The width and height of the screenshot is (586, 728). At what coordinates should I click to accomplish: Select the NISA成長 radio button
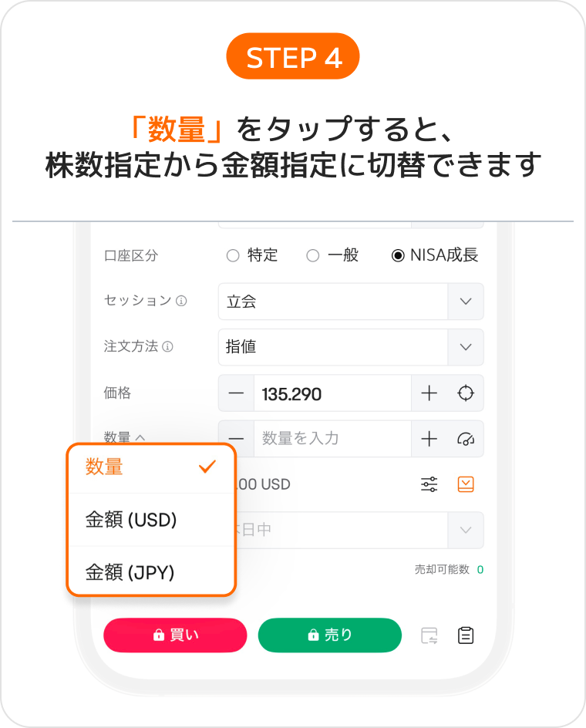point(398,255)
